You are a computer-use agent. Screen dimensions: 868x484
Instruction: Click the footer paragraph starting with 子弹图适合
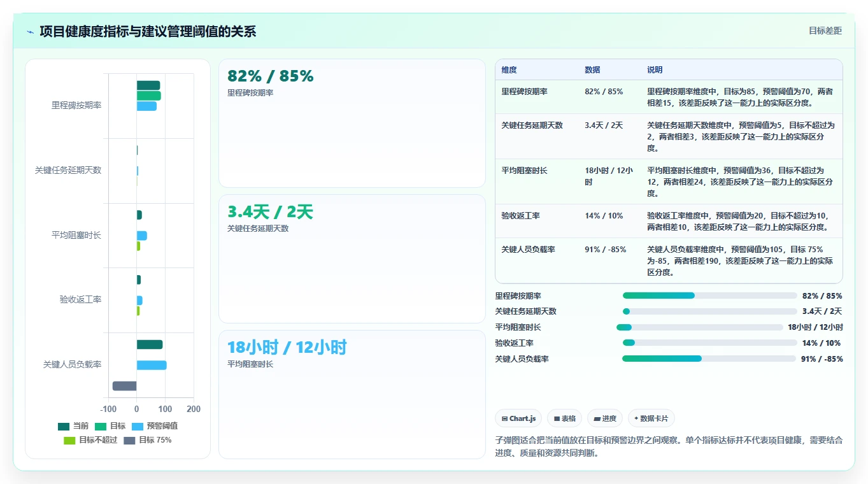(669, 447)
